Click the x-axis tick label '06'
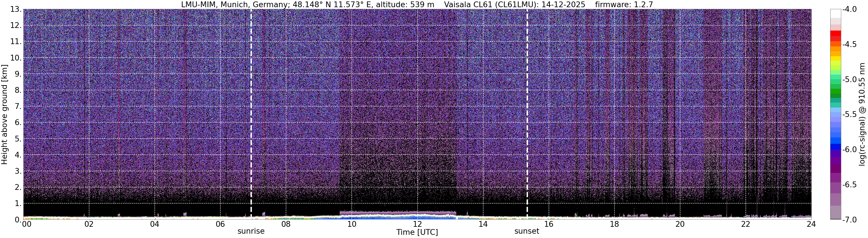This screenshot has width=868, height=238. click(220, 224)
